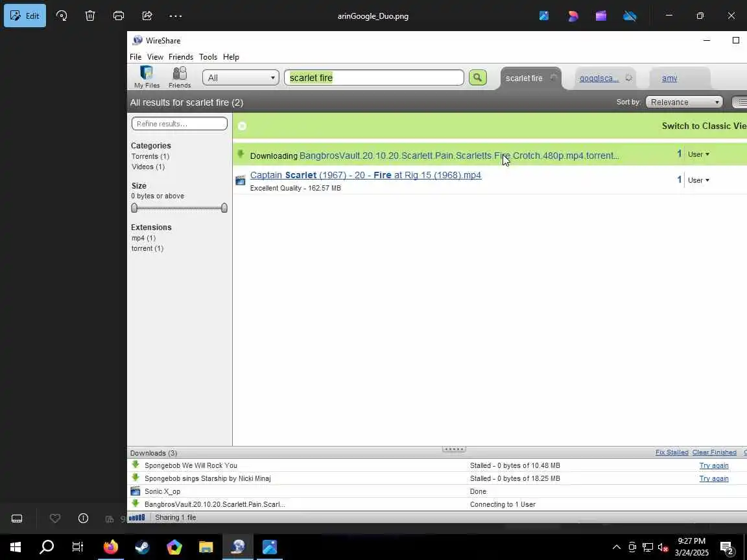
Task: Open the Friends menu in WireShare
Action: click(x=180, y=56)
